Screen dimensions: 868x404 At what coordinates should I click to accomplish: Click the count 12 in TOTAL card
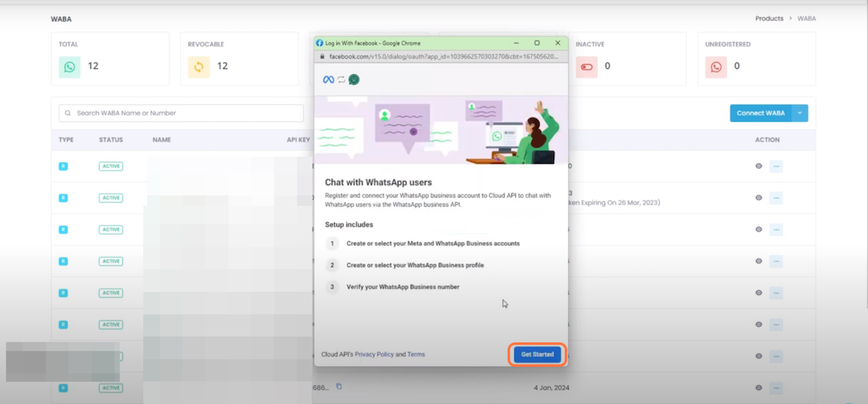coord(93,66)
